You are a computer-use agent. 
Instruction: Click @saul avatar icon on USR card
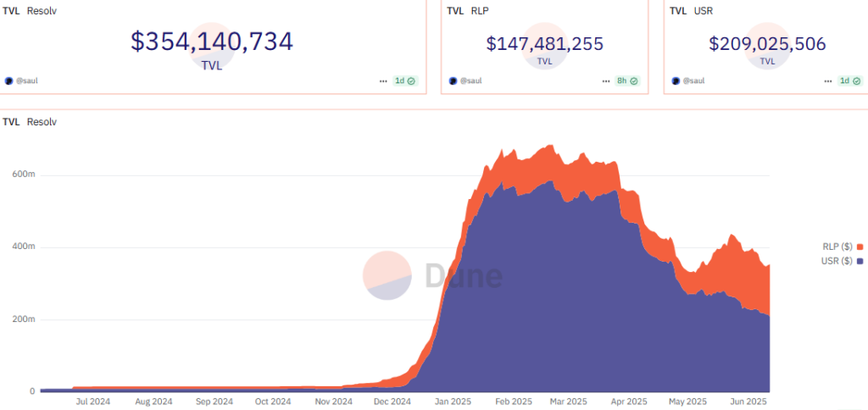(x=676, y=80)
